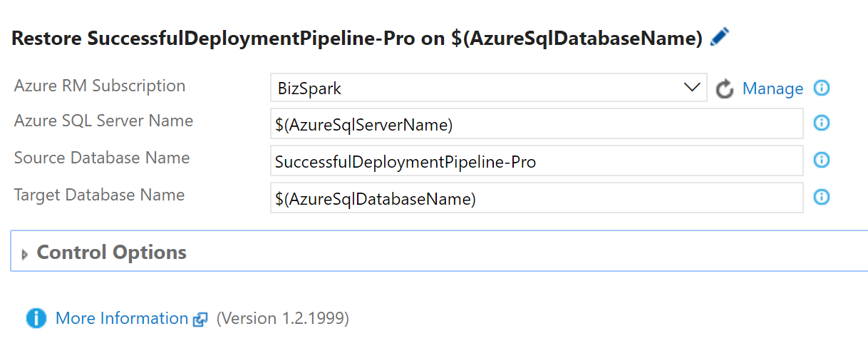Focus the Source Database Name input
Viewport: 868px width, 356px height.
[x=536, y=161]
